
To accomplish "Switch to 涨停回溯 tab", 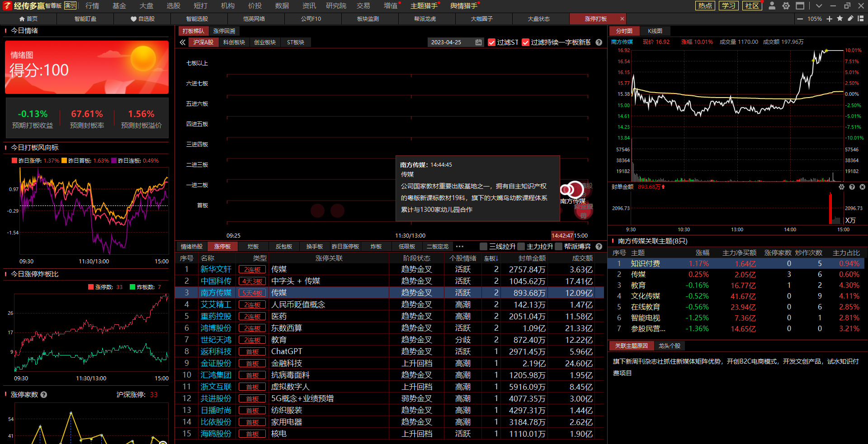I will pos(224,31).
